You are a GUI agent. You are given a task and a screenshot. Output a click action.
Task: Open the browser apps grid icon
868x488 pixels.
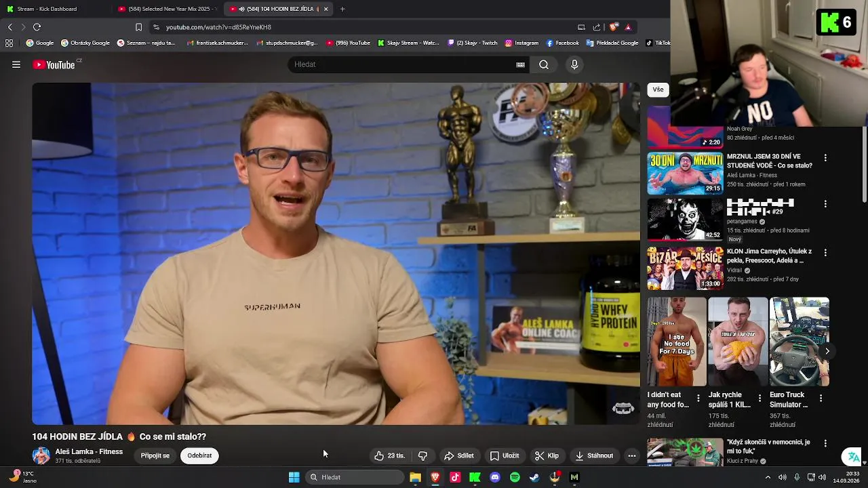point(9,43)
